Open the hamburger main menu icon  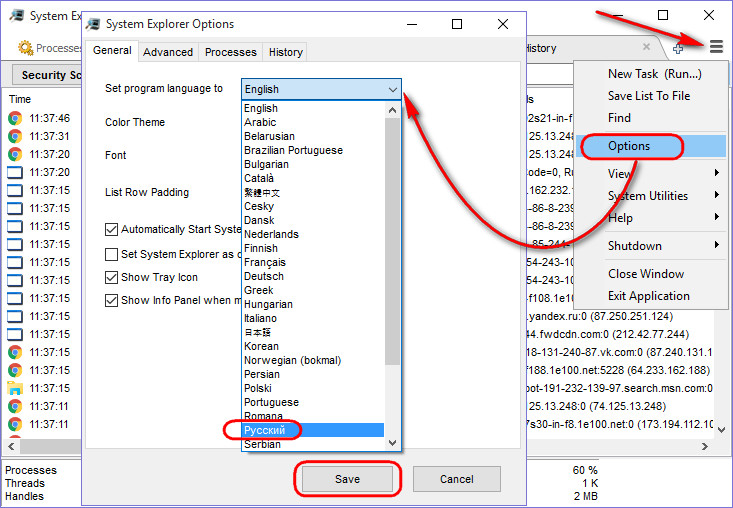(716, 46)
